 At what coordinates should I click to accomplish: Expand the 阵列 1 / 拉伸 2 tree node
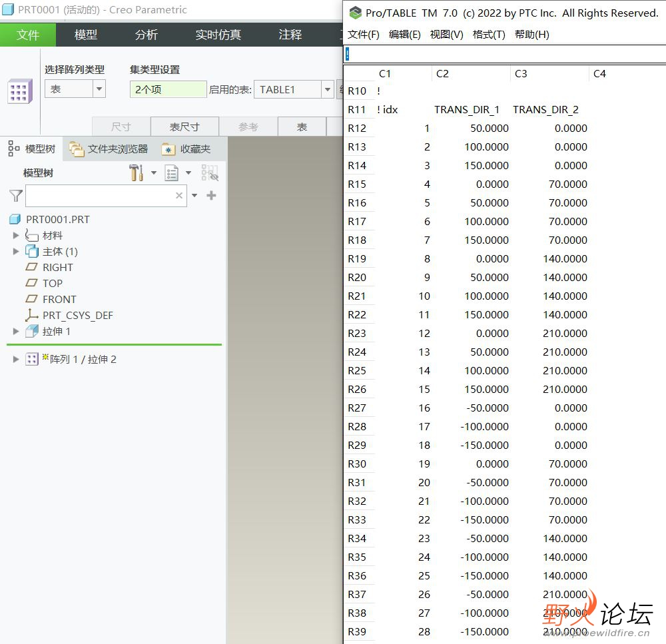16,360
